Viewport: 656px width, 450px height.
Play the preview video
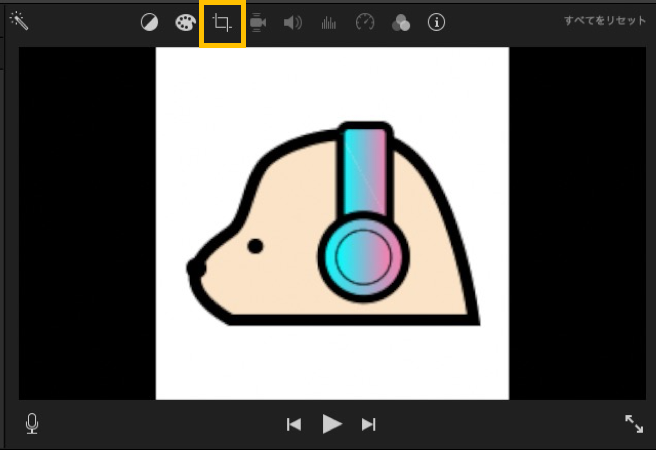332,424
